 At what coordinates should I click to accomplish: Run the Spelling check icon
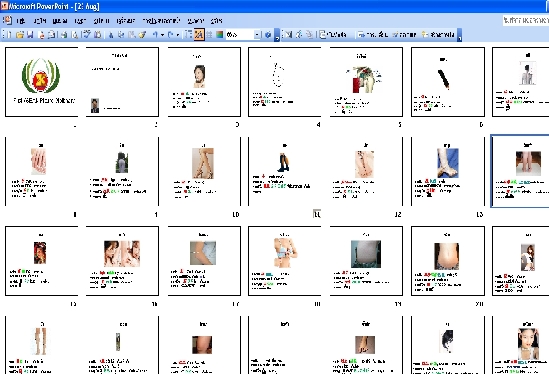pos(86,34)
